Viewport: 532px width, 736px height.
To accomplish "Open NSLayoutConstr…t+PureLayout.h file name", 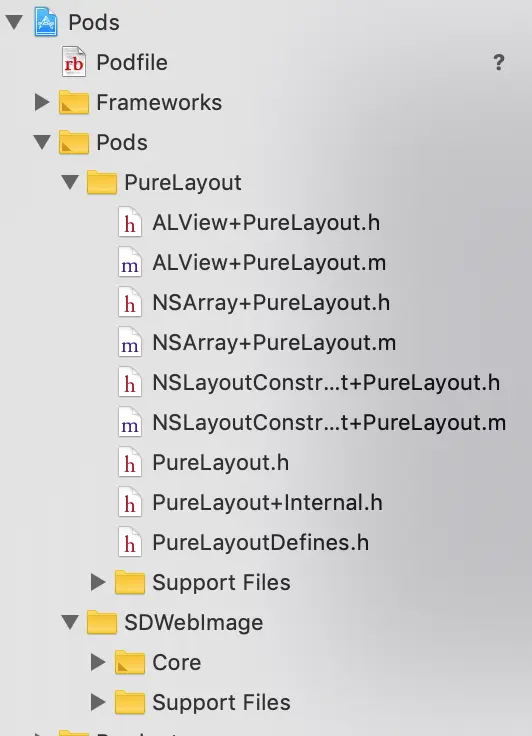I will [x=326, y=383].
